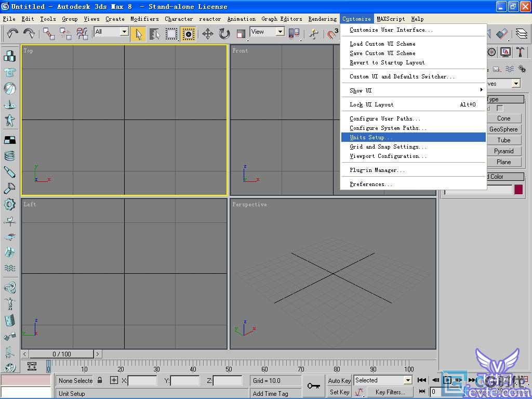Click the reactor Create Rigid Body Collection icon
Viewport: 532px width, 399px height.
point(9,56)
